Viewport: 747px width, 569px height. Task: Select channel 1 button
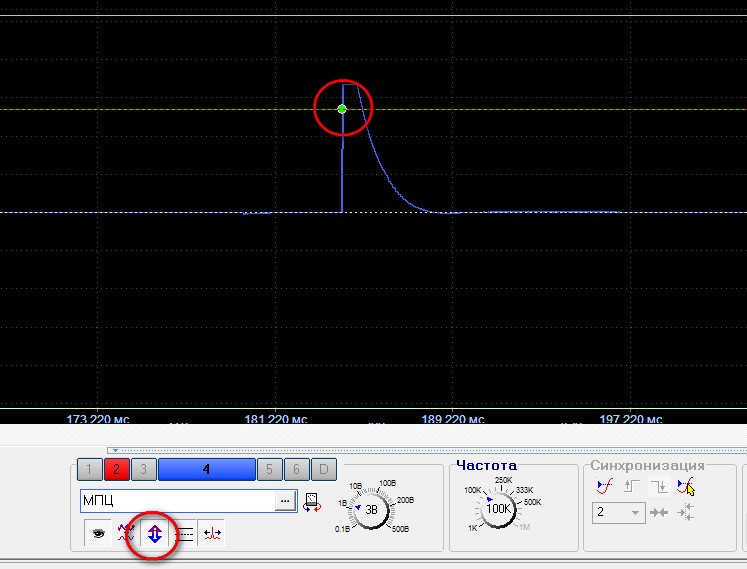click(x=89, y=469)
